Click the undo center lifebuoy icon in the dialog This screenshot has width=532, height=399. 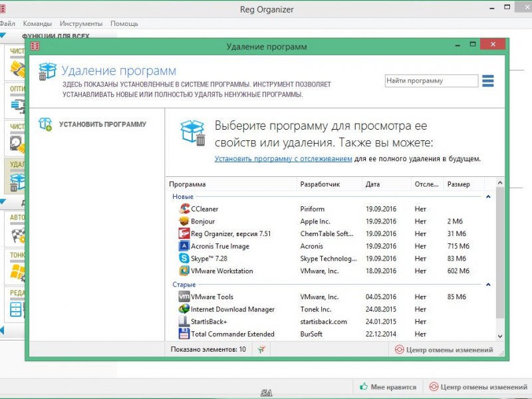400,350
